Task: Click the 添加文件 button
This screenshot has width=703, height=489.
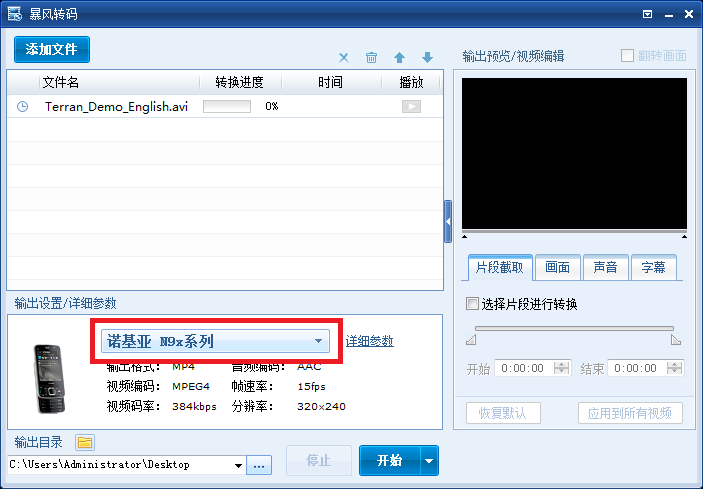Action: 52,49
